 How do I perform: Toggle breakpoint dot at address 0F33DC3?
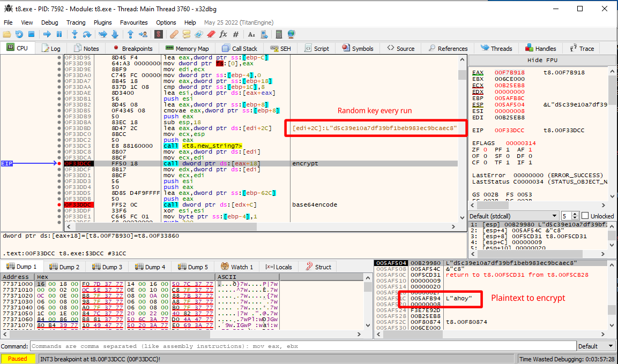(59, 146)
